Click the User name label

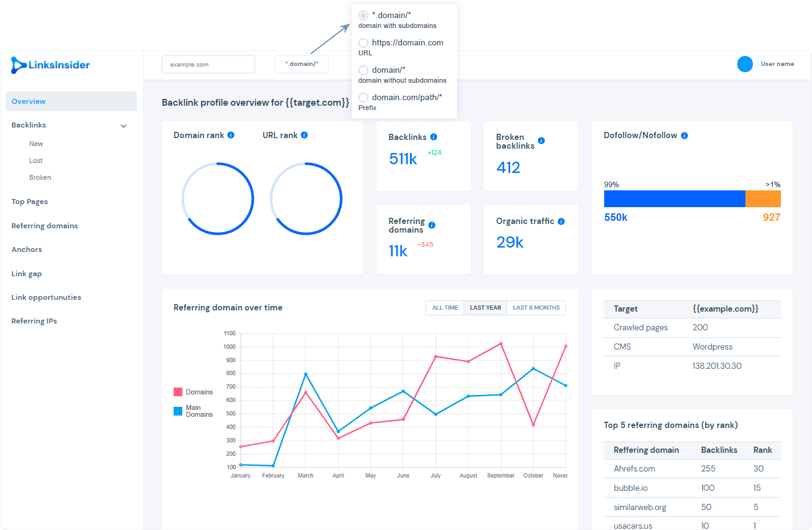(x=777, y=64)
